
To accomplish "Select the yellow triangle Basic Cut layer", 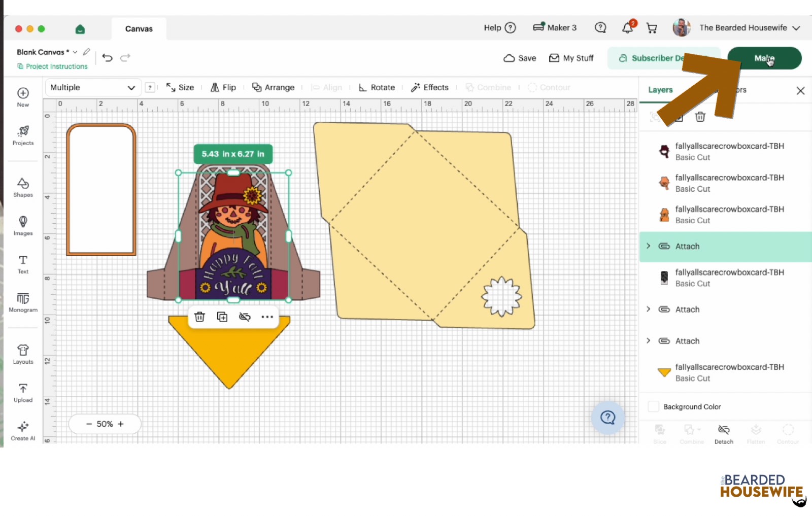I will pyautogui.click(x=725, y=372).
